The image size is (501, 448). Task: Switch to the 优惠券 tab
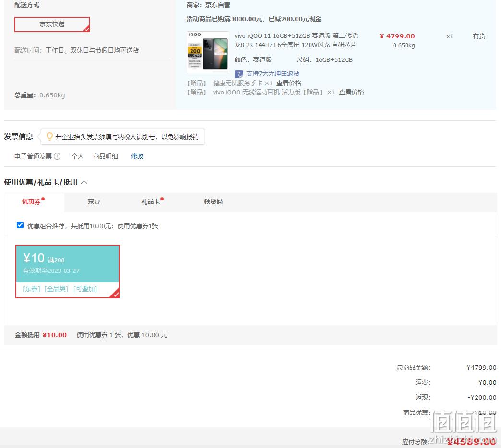point(34,202)
